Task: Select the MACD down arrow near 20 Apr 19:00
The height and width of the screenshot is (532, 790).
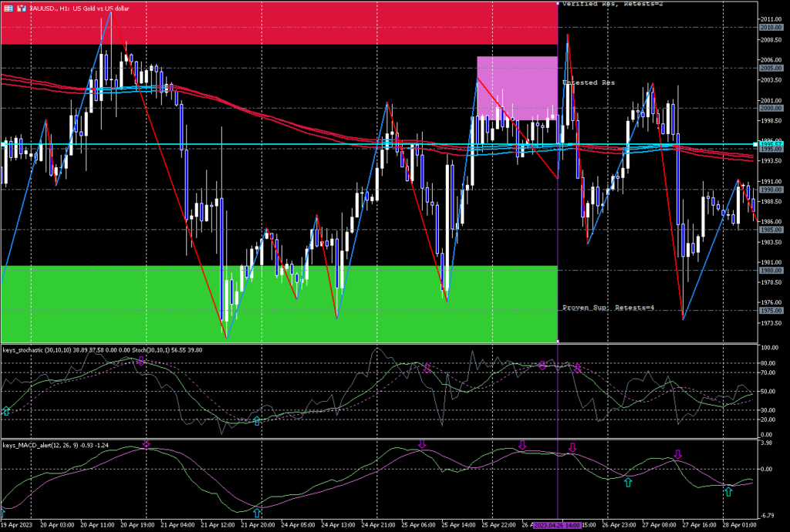Action: 146,443
